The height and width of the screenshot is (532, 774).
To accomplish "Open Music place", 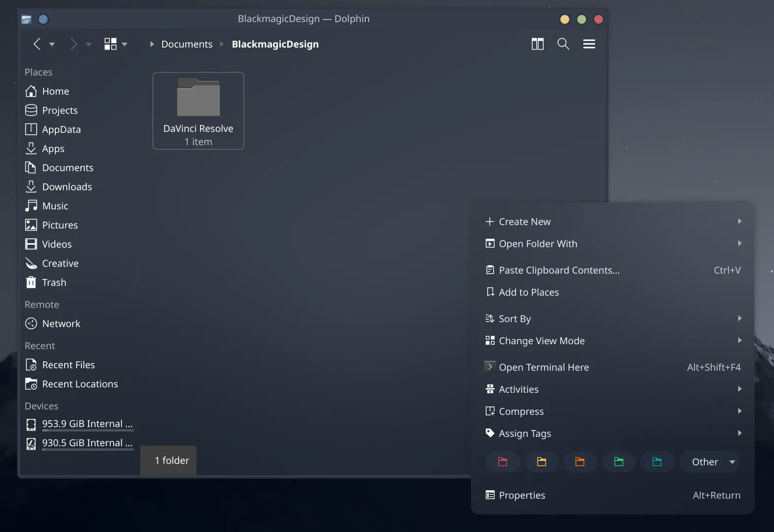I will click(78, 206).
